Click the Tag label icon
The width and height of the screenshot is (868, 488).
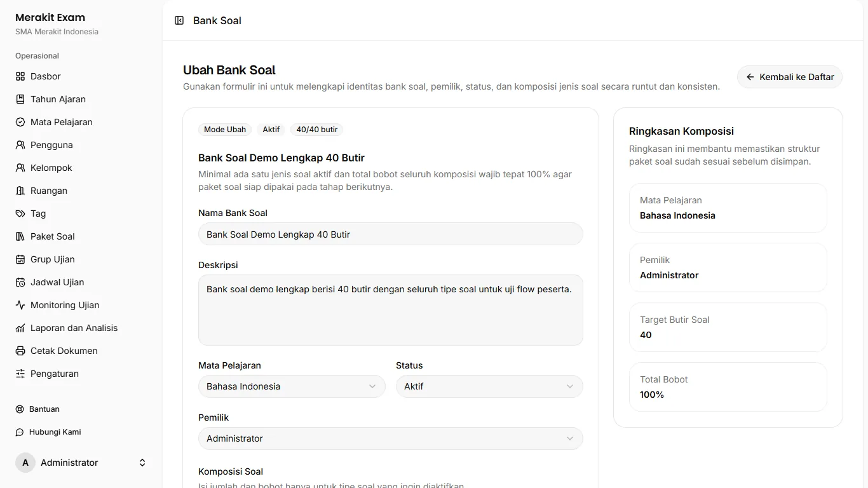point(20,213)
